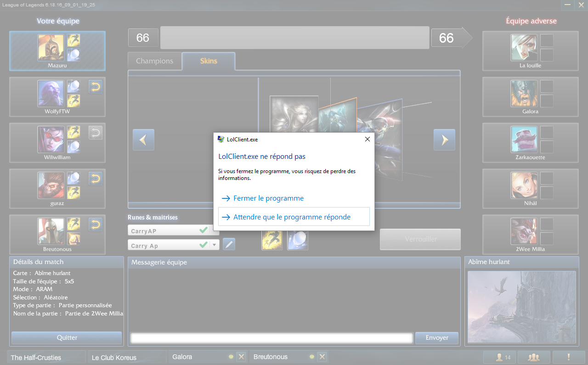Image resolution: width=588 pixels, height=365 pixels.
Task: Click the team chat message input field
Action: (x=271, y=338)
